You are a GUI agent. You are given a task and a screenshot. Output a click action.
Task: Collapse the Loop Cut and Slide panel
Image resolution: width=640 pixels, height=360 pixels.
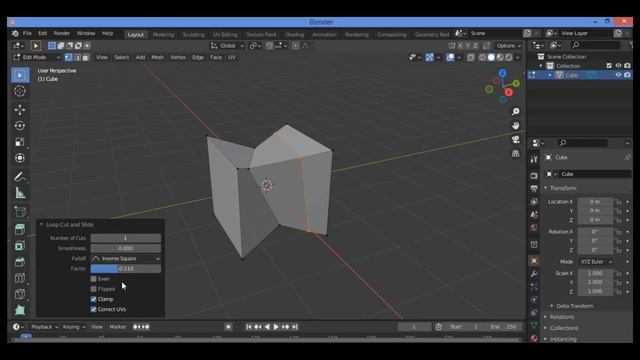coord(41,224)
